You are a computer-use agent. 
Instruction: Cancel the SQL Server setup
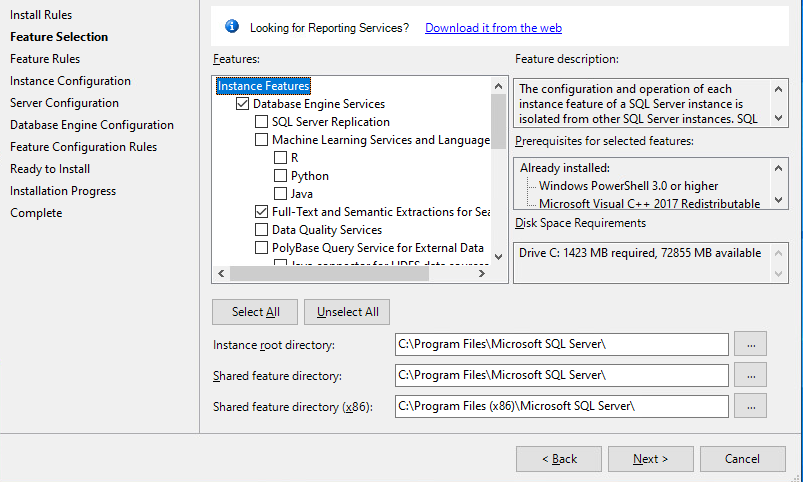pos(743,459)
